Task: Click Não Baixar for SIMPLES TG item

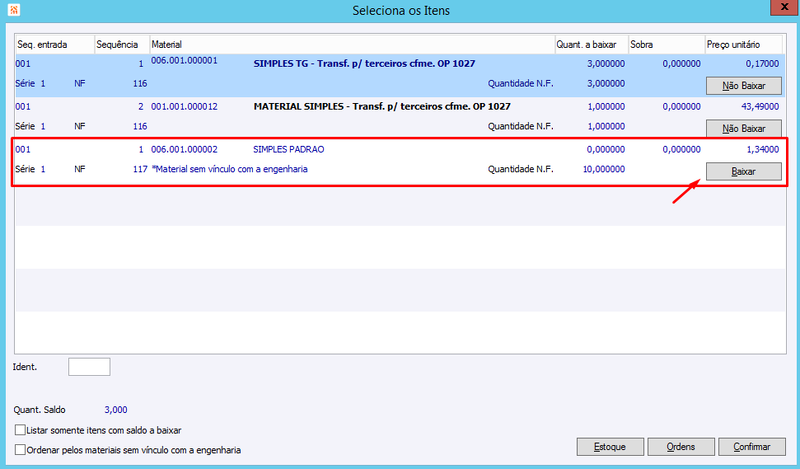Action: coord(743,86)
